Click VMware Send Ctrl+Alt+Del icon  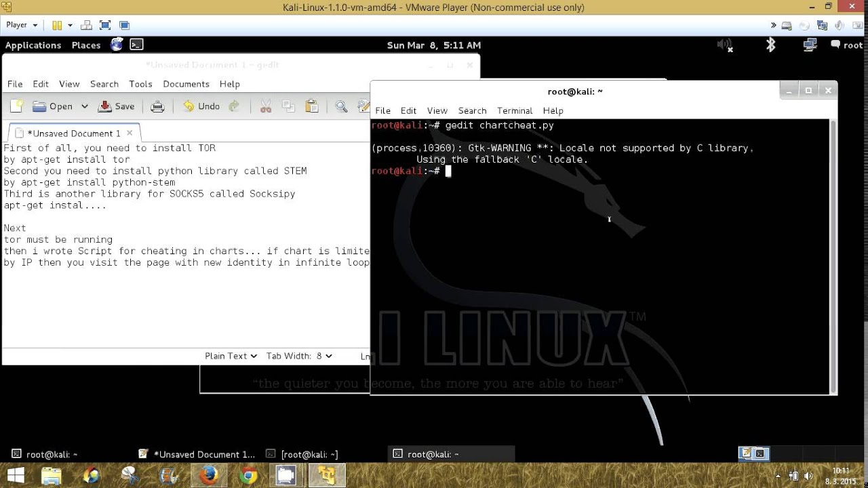[86, 25]
